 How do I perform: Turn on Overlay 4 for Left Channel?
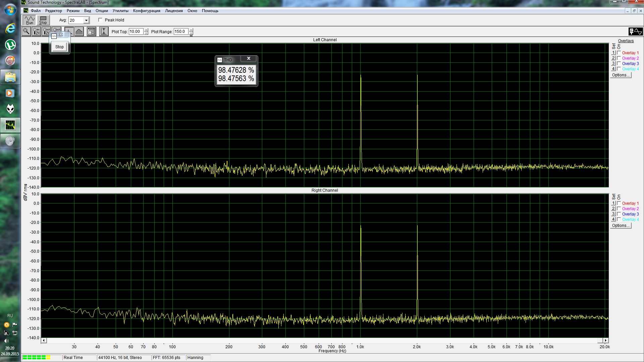pos(619,69)
